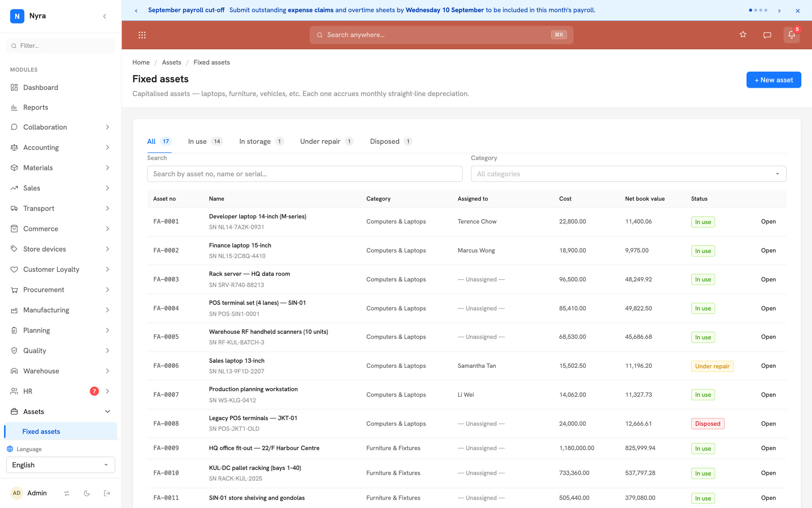Collapse the sidebar using the chevron beside Nyra
Screen dimensions: 812x508
pos(105,16)
